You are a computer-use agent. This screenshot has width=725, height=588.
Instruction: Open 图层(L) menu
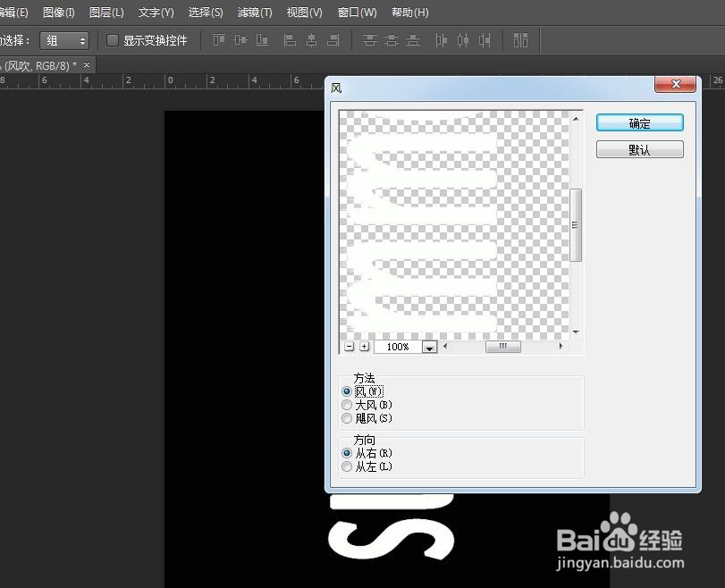pos(106,13)
